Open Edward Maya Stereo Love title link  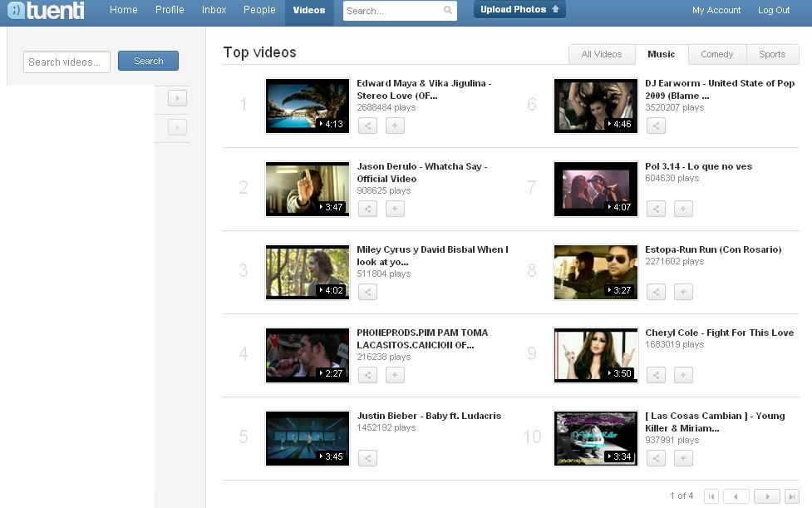coord(424,89)
